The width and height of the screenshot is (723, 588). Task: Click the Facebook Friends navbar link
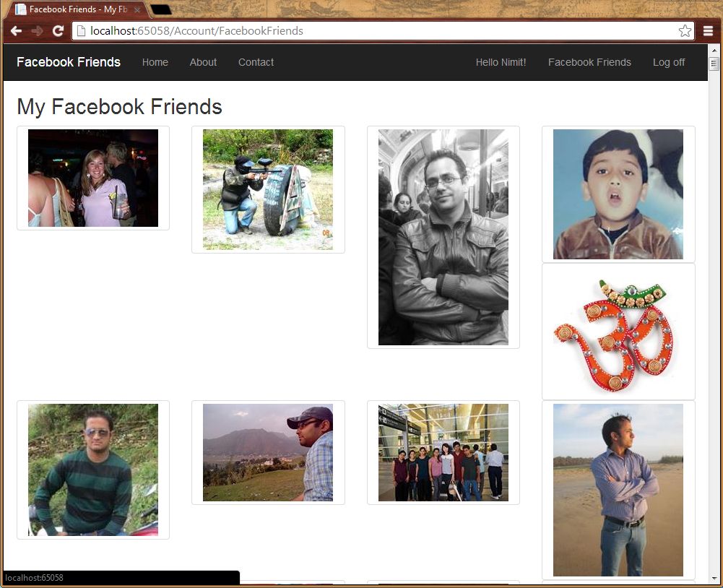[589, 62]
